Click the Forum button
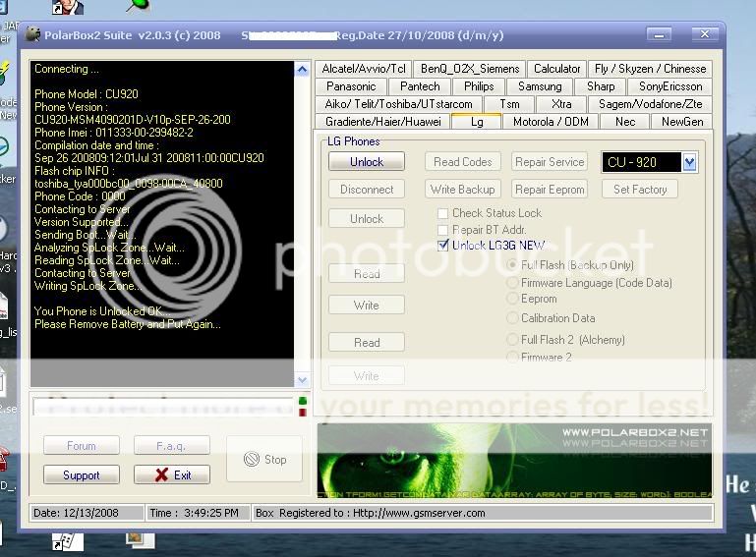 [82, 446]
